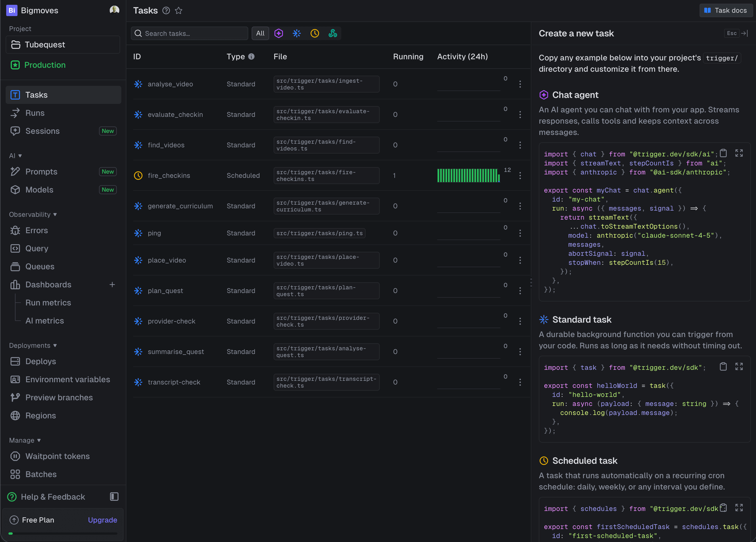
Task: Open the Bigmoves organization menu
Action: pos(32,10)
